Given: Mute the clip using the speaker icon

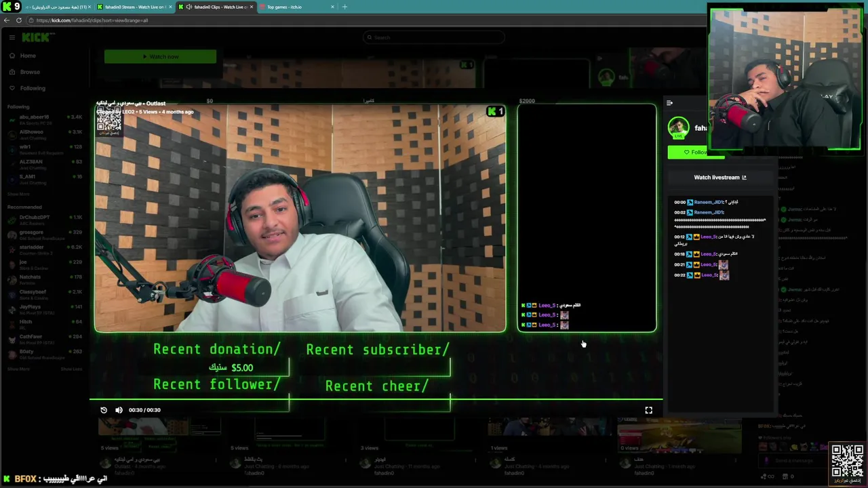Looking at the screenshot, I should tap(119, 410).
